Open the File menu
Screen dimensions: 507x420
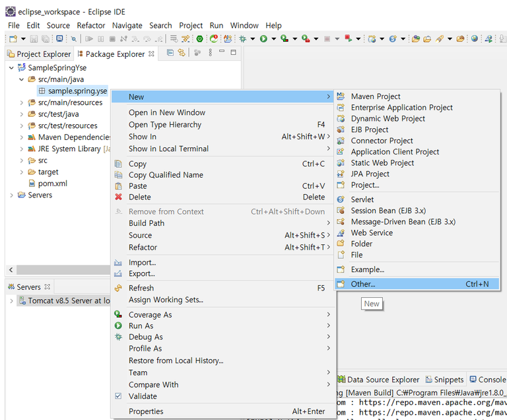[x=14, y=25]
